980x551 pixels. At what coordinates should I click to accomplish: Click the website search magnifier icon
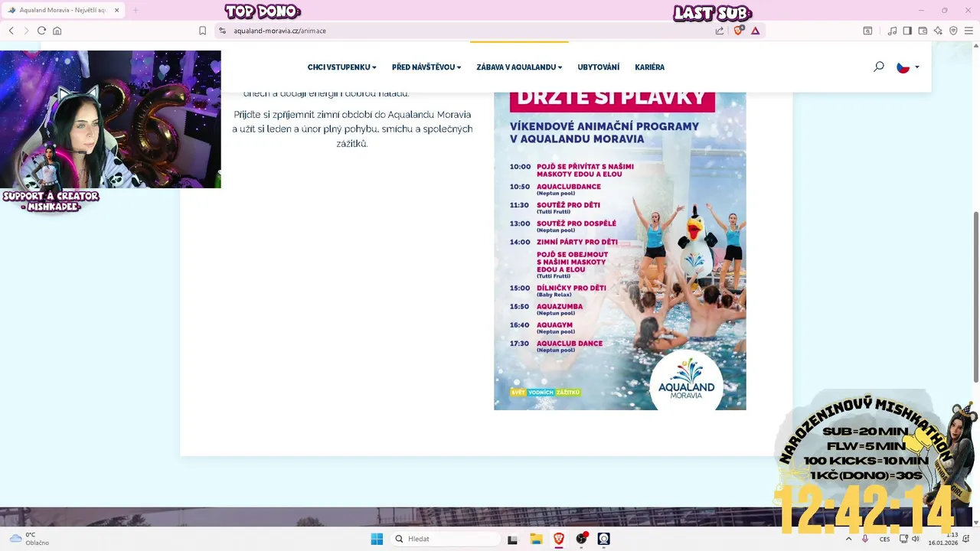click(x=879, y=67)
